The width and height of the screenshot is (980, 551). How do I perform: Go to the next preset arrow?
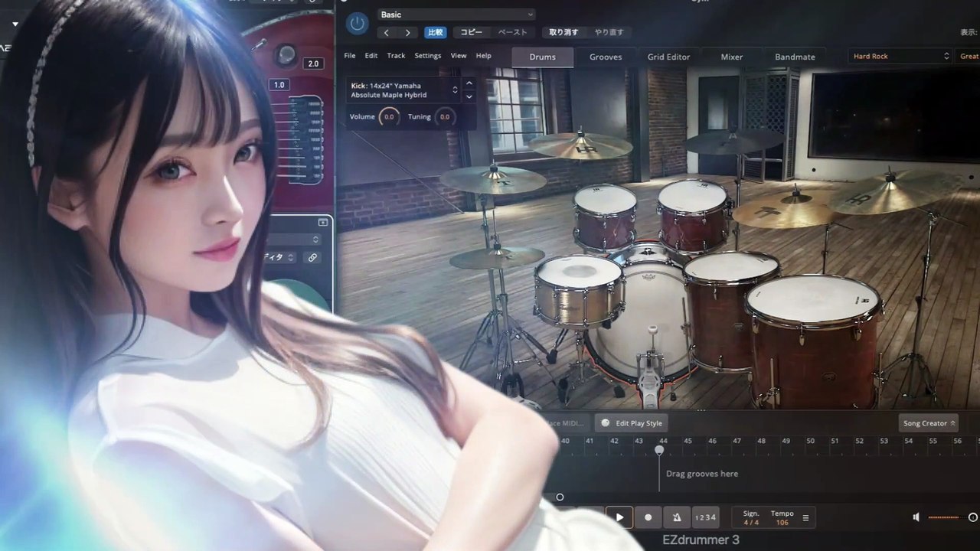click(x=407, y=32)
